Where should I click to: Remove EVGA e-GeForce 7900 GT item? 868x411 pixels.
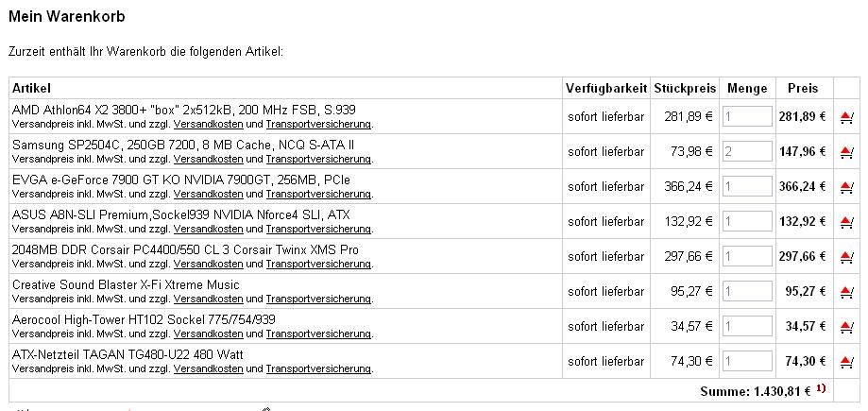pyautogui.click(x=846, y=187)
